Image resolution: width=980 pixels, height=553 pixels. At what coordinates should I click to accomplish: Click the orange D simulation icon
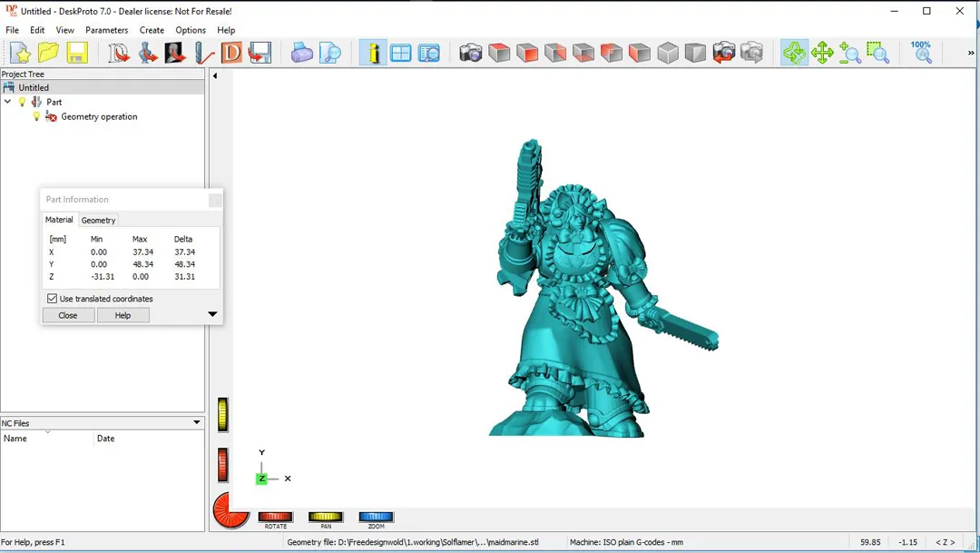tap(231, 54)
